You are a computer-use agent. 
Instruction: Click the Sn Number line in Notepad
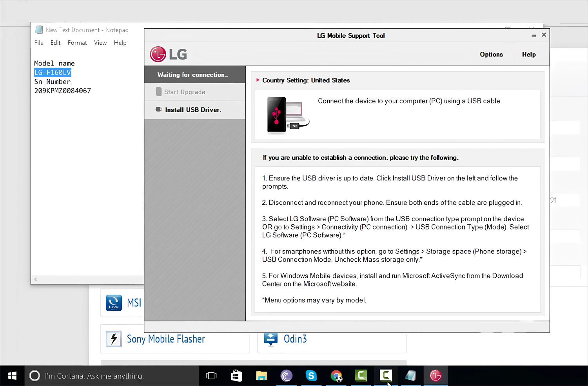coord(53,82)
